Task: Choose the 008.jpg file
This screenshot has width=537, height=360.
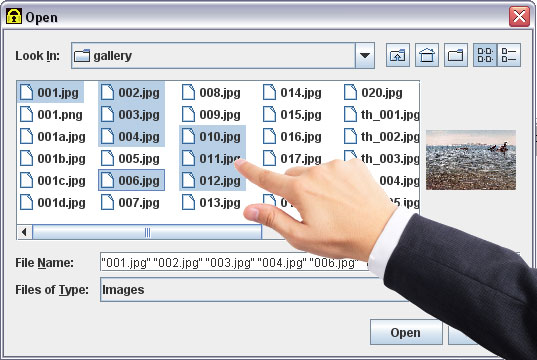Action: pos(212,92)
